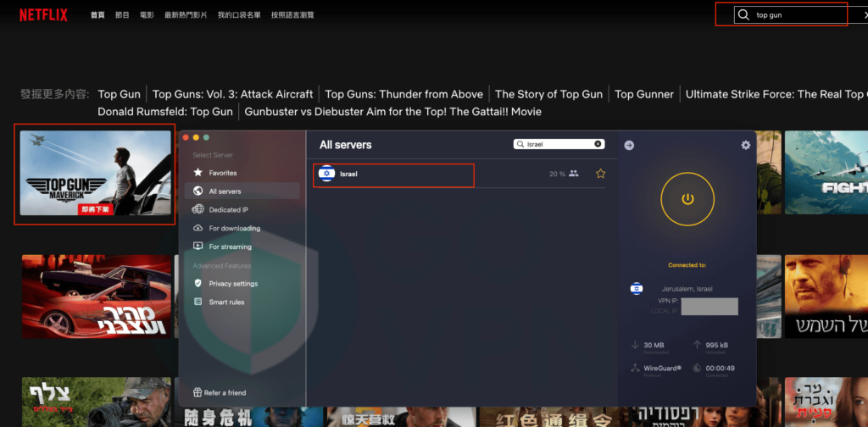Toggle the yellow VPN power button
Viewport: 868px width, 427px height.
(x=687, y=199)
